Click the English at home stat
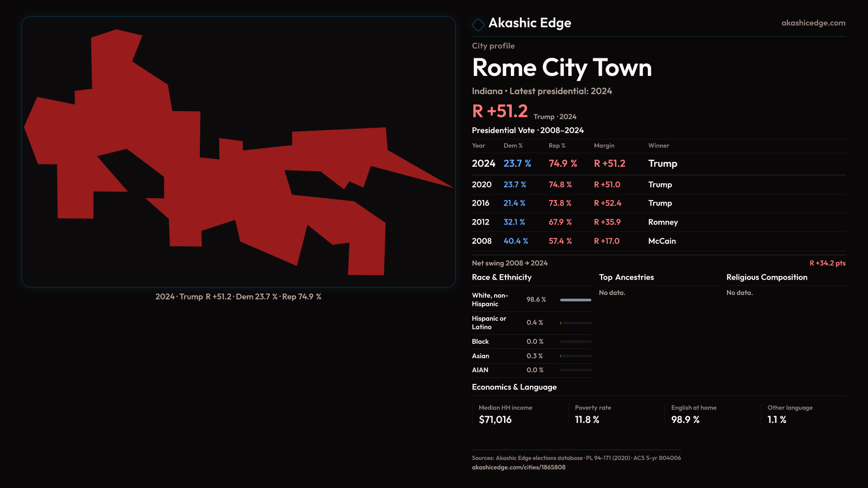Viewport: 868px width, 488px height. coord(693,414)
